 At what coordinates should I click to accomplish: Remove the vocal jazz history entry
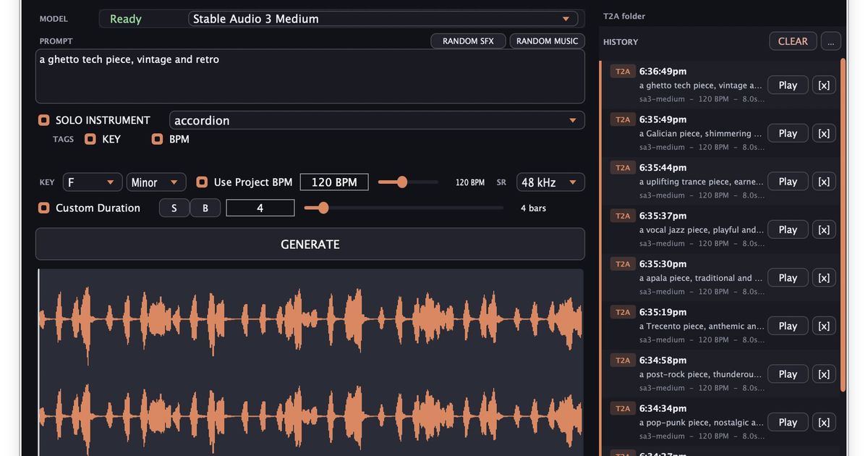point(824,229)
